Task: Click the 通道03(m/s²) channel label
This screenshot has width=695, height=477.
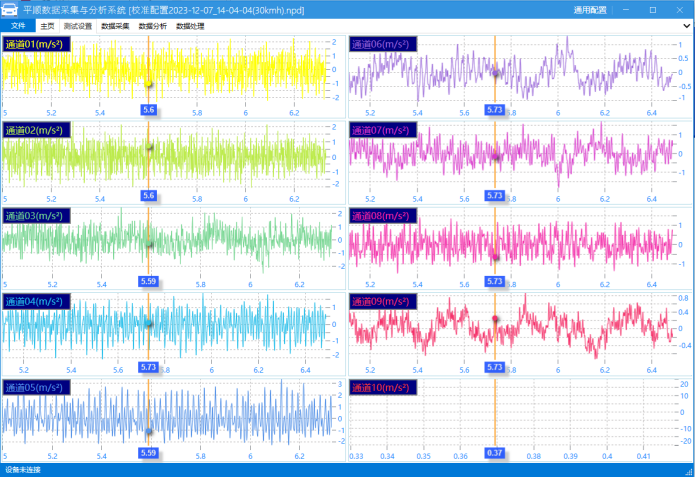Action: [35, 216]
